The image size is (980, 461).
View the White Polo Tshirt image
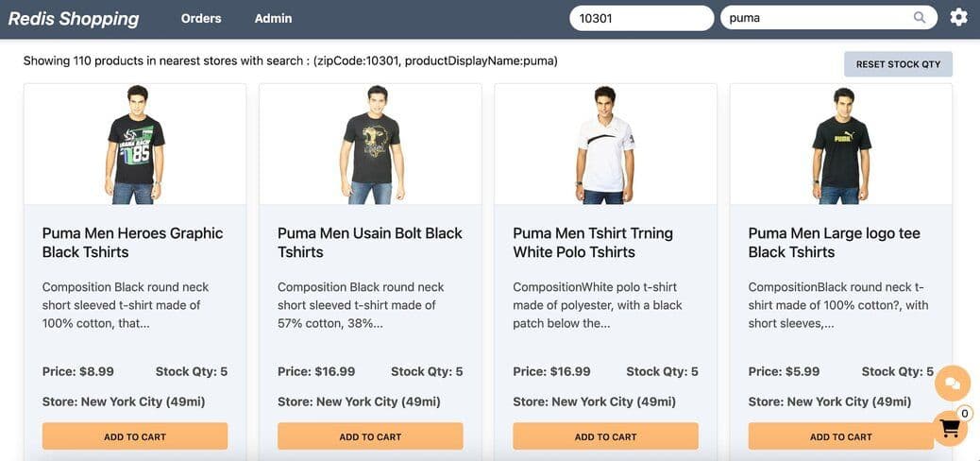coord(605,145)
